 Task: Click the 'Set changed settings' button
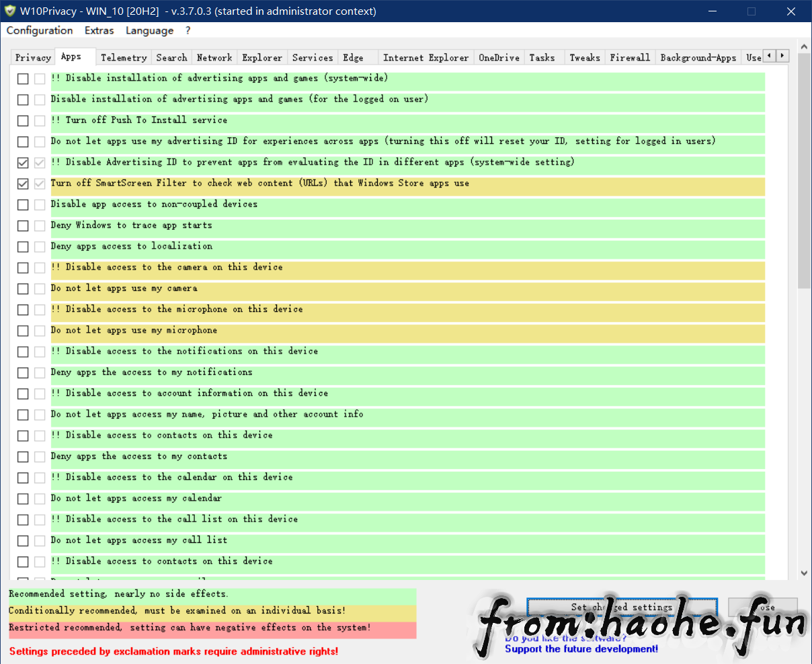(622, 608)
